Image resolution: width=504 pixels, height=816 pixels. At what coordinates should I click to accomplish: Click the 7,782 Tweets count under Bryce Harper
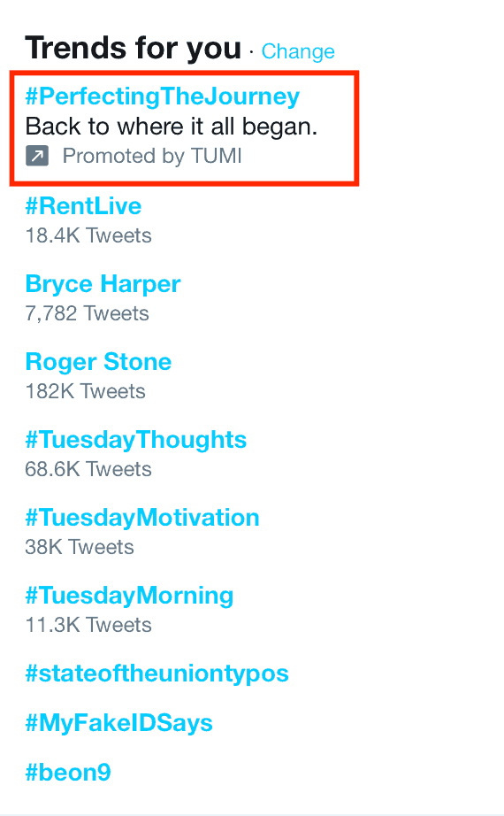(x=87, y=314)
